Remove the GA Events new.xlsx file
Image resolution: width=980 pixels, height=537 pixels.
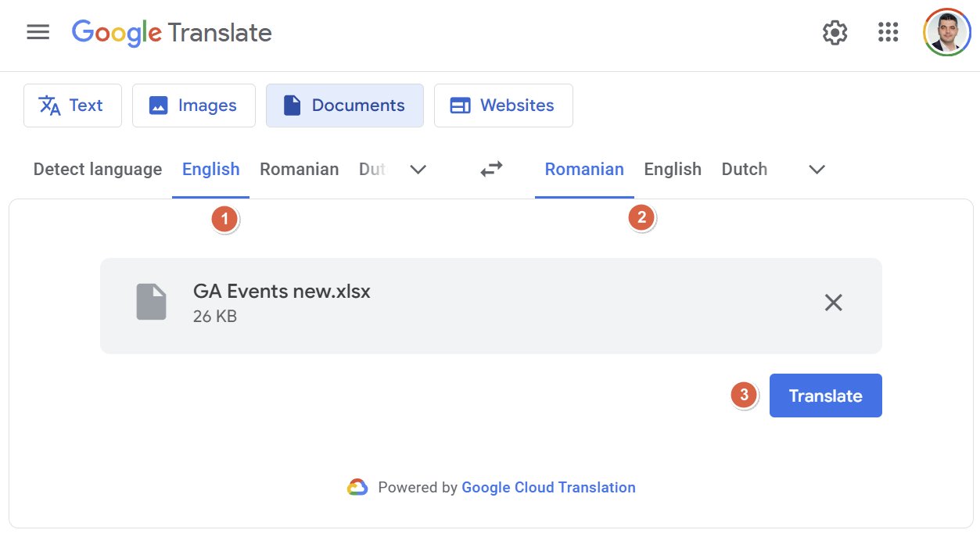tap(832, 303)
